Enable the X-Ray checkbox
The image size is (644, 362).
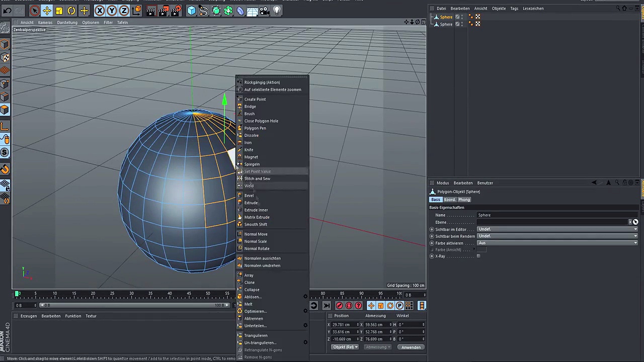coord(478,256)
